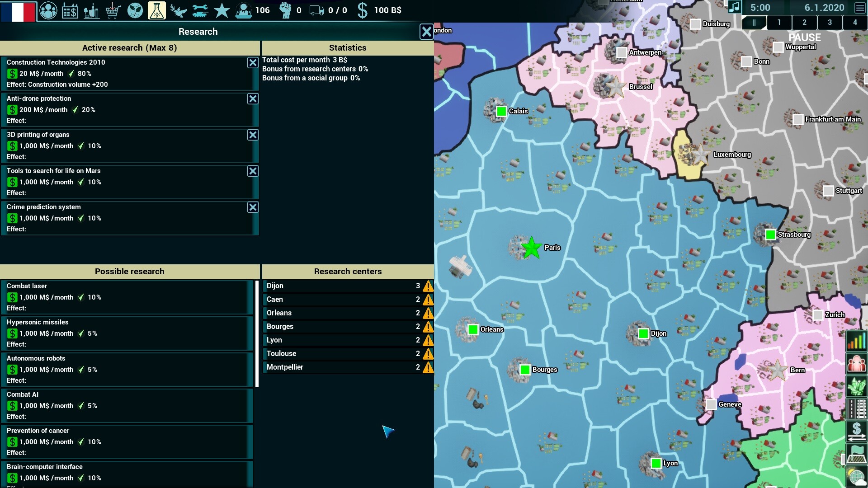Click the Bourges city marker on map

[x=525, y=370]
